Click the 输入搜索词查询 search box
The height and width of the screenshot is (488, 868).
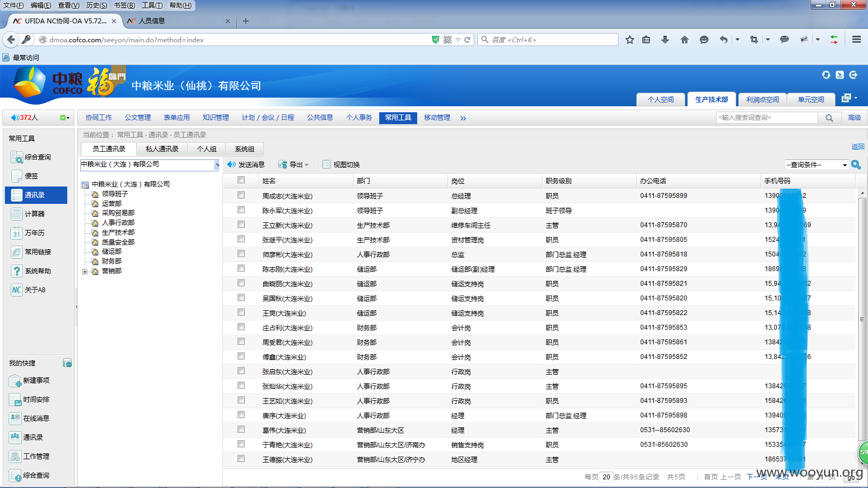(x=767, y=118)
